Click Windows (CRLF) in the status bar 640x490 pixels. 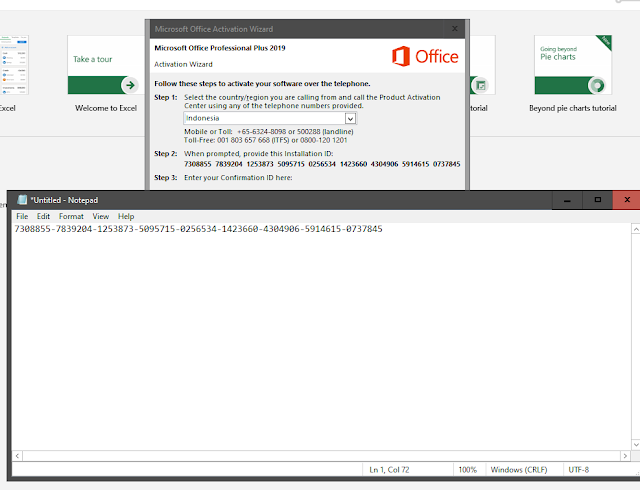(519, 470)
